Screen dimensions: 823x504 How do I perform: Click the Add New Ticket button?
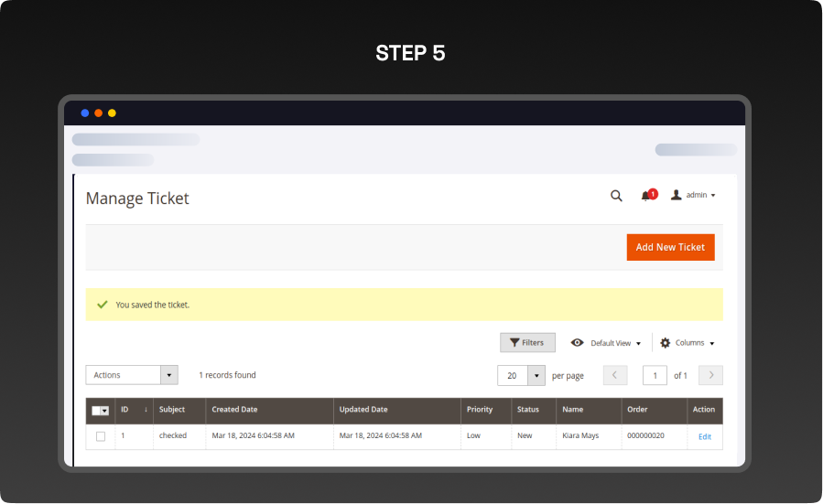pos(670,247)
